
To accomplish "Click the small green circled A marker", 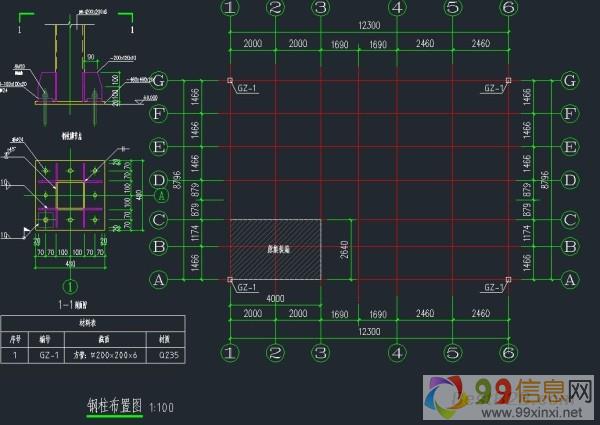I will (173, 195).
